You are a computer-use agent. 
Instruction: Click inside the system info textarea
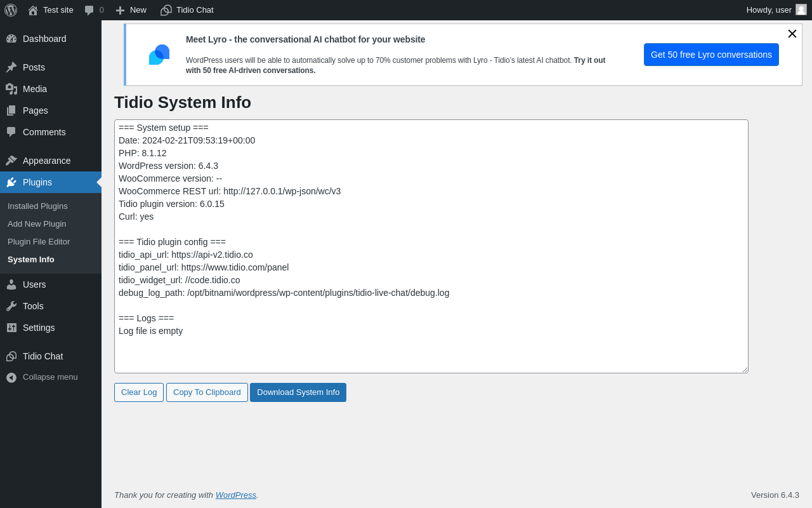(431, 246)
